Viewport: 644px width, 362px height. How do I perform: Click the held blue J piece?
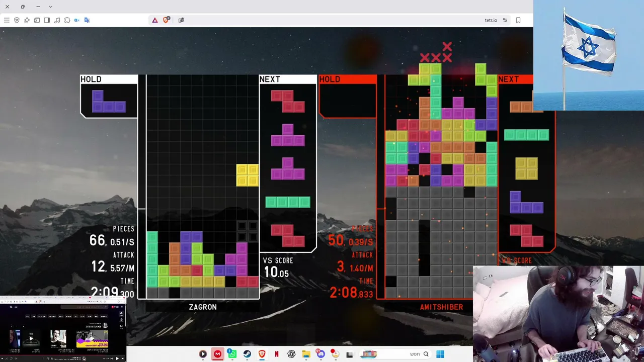[x=109, y=101]
